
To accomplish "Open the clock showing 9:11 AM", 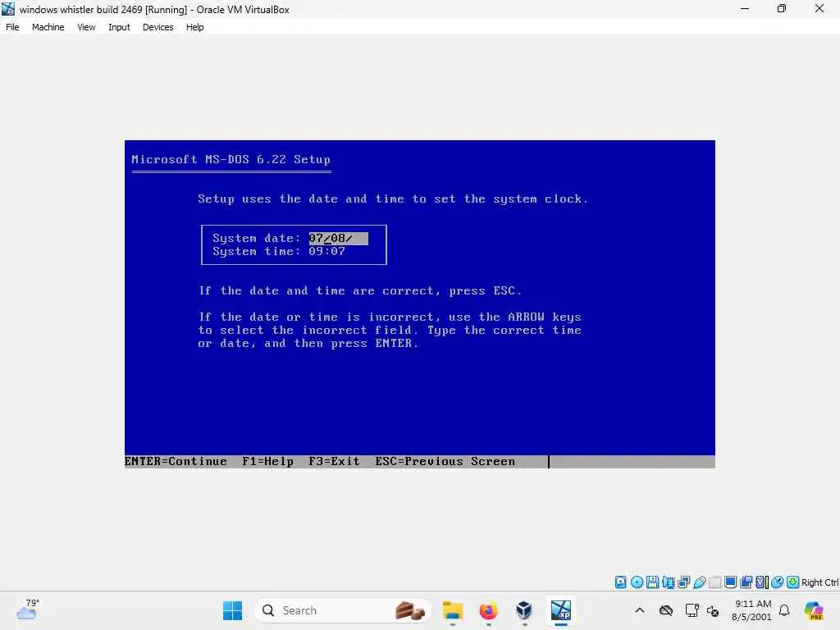I will pos(751,610).
